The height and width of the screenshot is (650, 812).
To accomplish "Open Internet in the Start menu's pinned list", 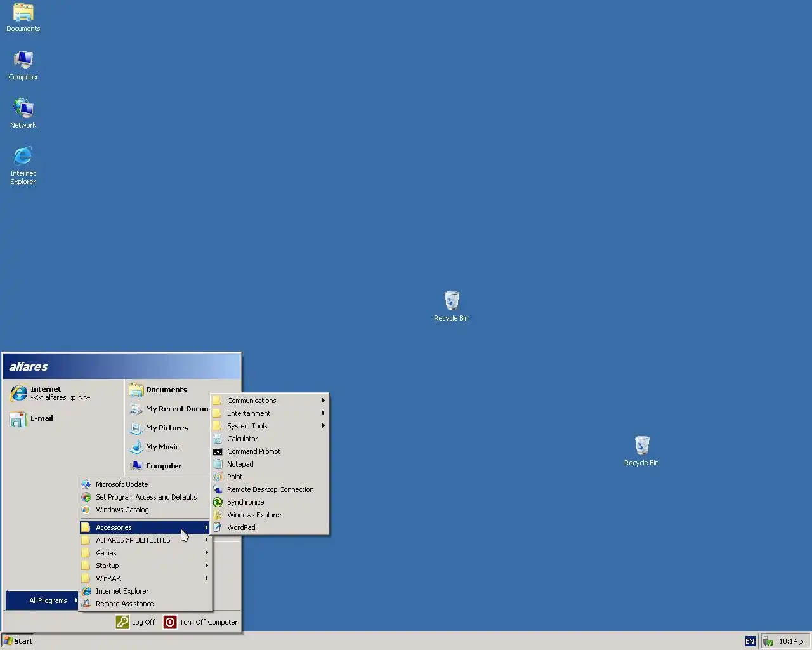I will click(63, 394).
